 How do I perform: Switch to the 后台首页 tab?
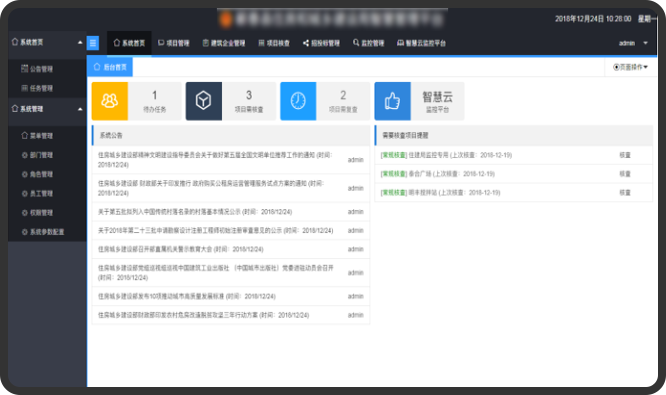pyautogui.click(x=110, y=67)
